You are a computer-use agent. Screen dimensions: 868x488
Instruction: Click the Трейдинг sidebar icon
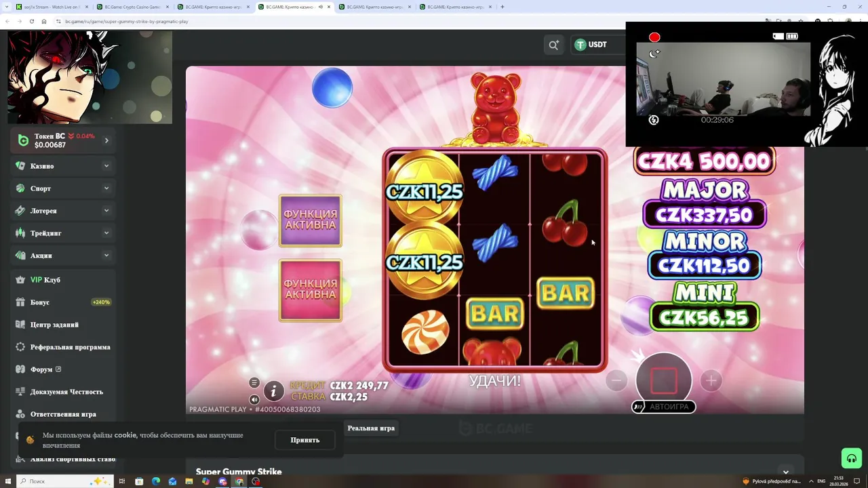point(20,233)
